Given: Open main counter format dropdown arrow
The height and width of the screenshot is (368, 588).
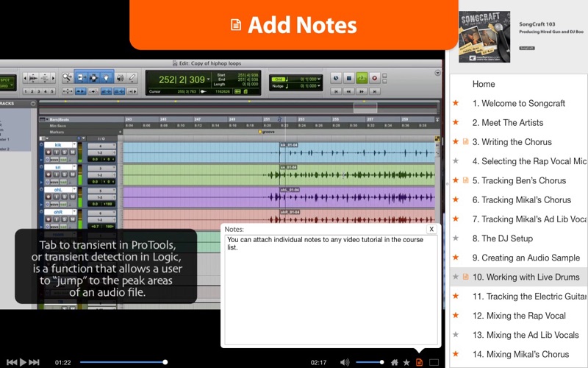Looking at the screenshot, I should click(x=209, y=79).
